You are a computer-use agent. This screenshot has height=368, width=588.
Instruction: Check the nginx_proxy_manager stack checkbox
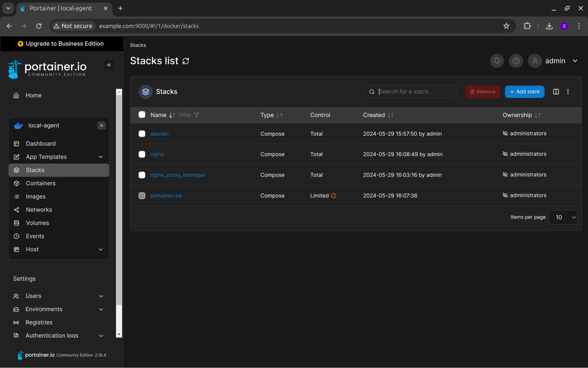click(x=142, y=175)
